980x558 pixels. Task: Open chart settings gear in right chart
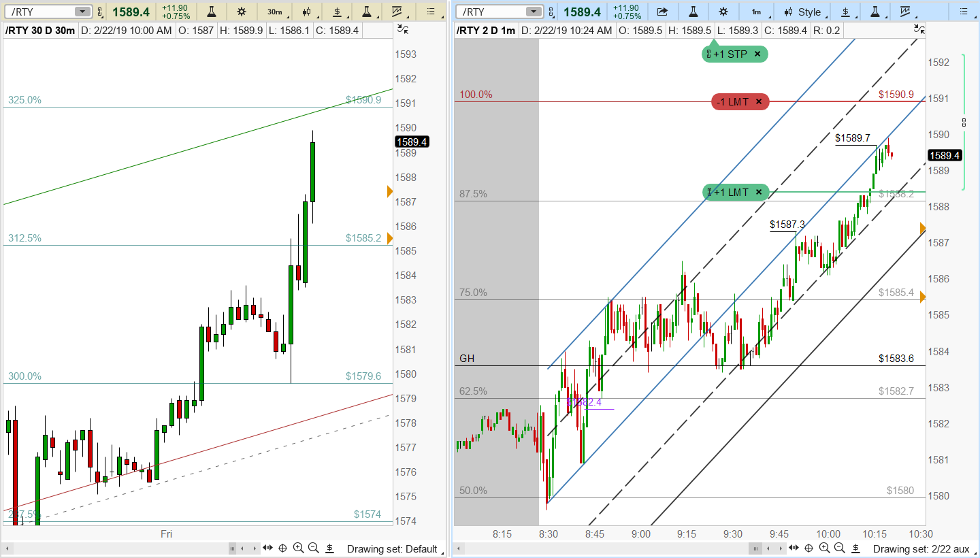(723, 12)
